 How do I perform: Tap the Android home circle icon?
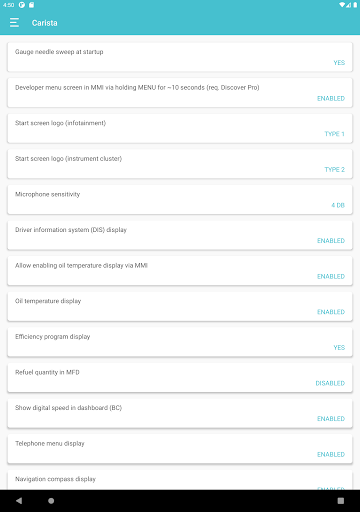click(x=51, y=501)
